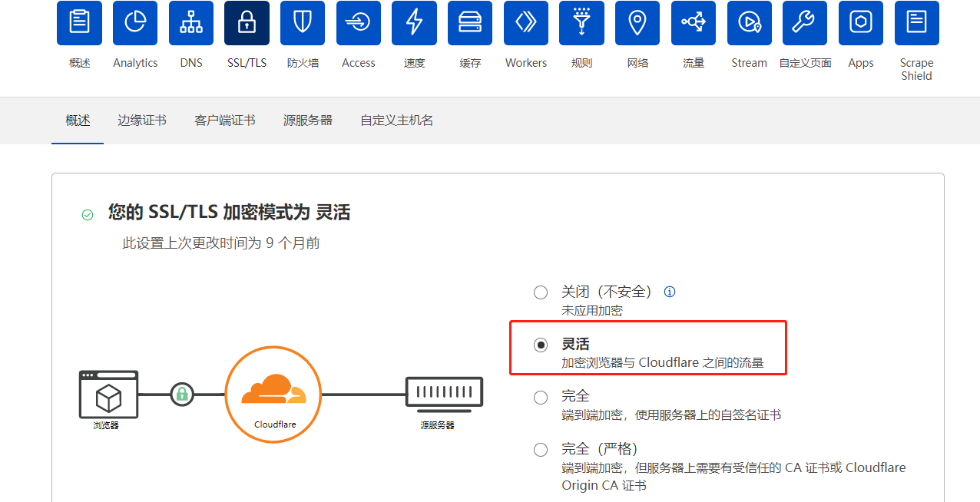
Task: Open the 规则 funnel icon
Action: click(x=582, y=23)
